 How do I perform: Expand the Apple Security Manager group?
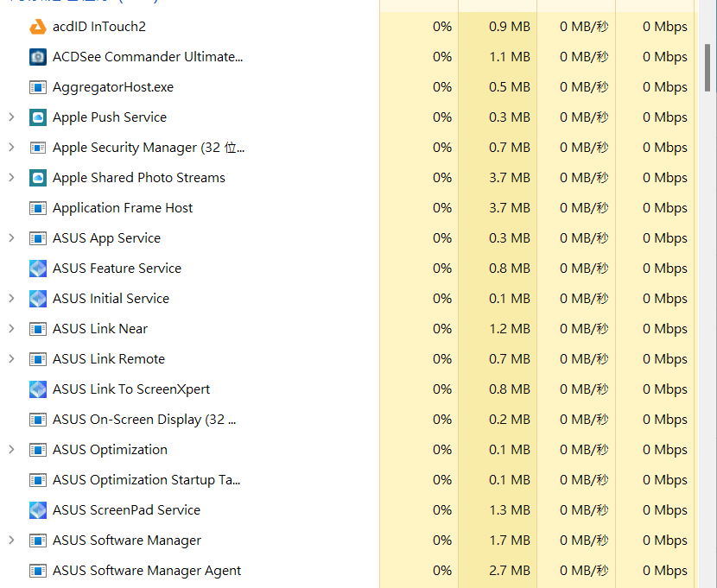12,148
